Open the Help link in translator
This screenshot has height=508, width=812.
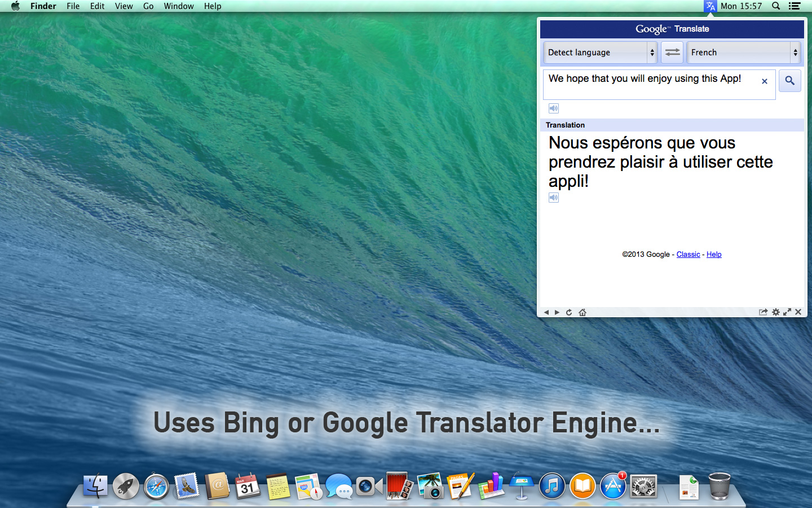click(x=714, y=255)
